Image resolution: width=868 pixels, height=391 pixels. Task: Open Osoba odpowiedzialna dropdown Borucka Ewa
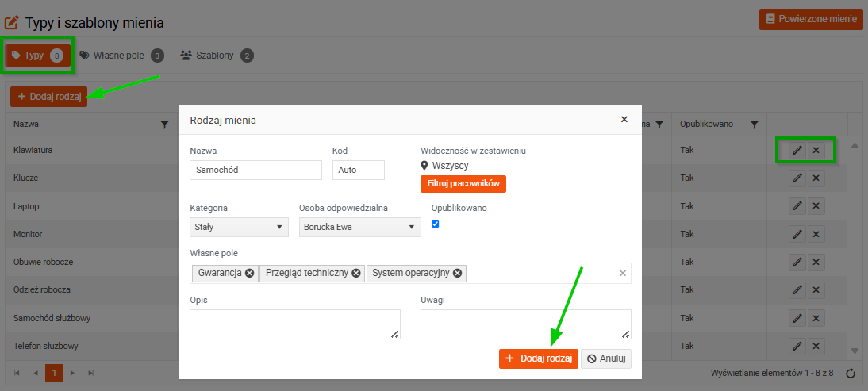pos(360,227)
